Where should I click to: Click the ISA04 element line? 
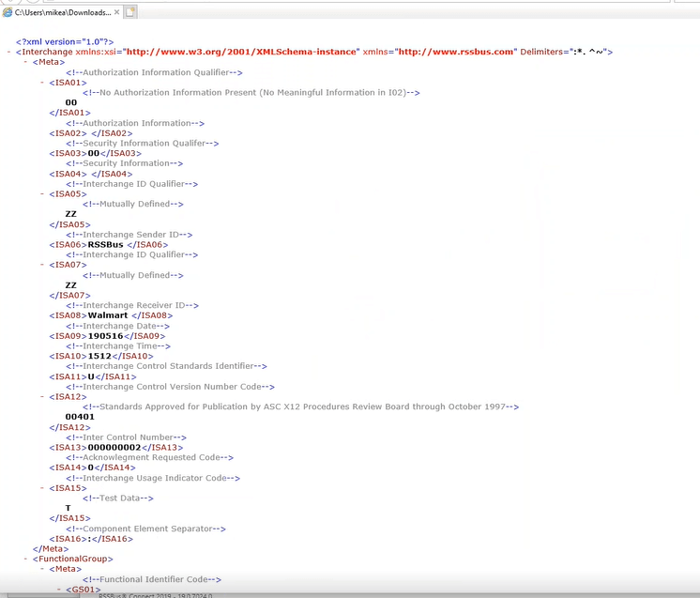[91, 174]
